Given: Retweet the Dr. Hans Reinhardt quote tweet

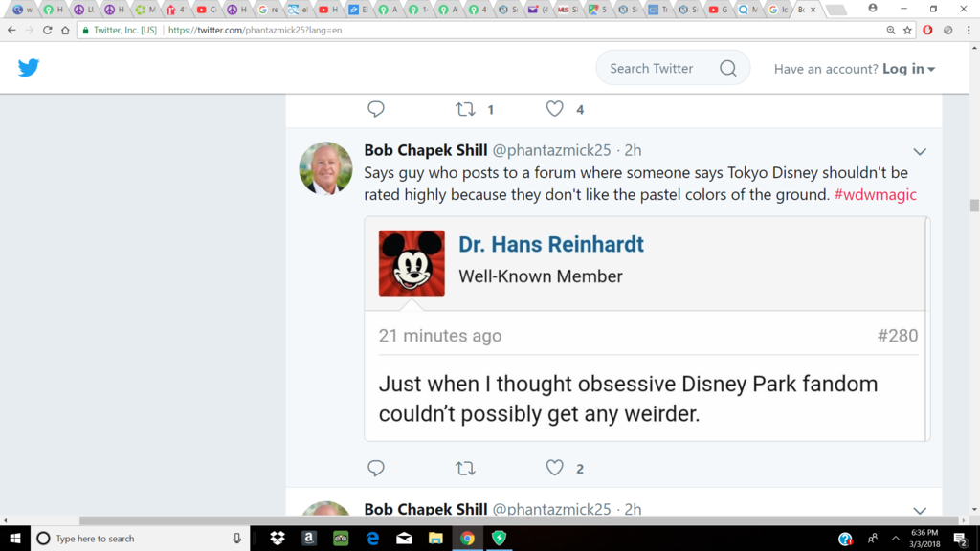Looking at the screenshot, I should (x=465, y=468).
